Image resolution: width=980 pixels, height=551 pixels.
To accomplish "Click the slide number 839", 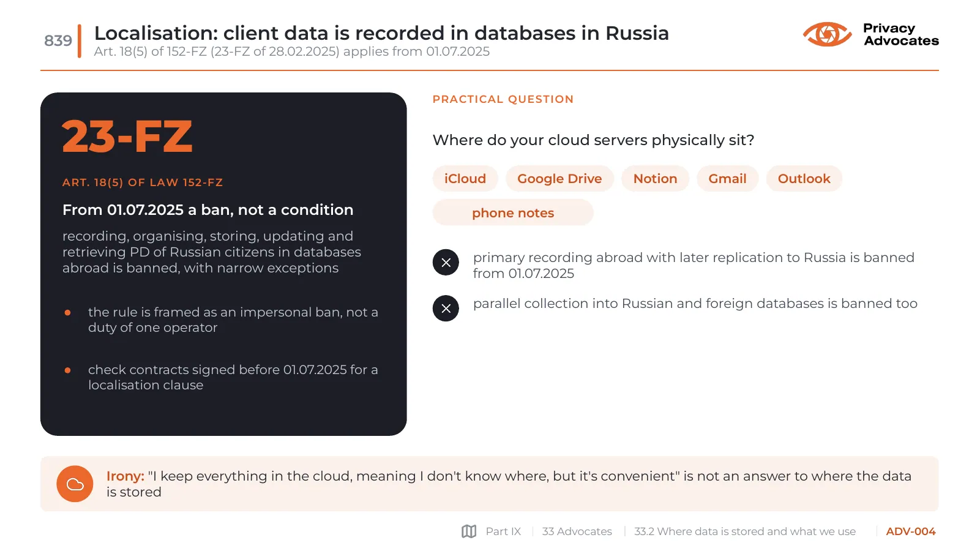I will point(58,40).
